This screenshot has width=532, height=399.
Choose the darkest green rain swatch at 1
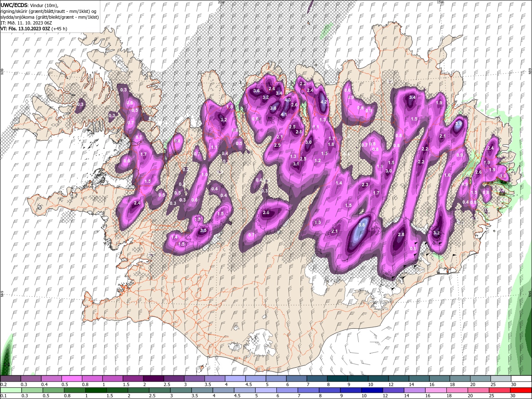point(96,390)
